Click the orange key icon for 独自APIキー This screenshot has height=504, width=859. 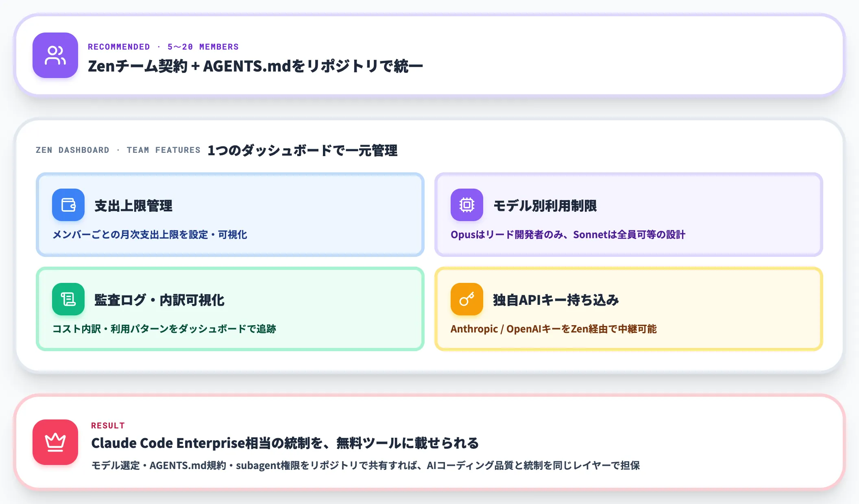467,299
